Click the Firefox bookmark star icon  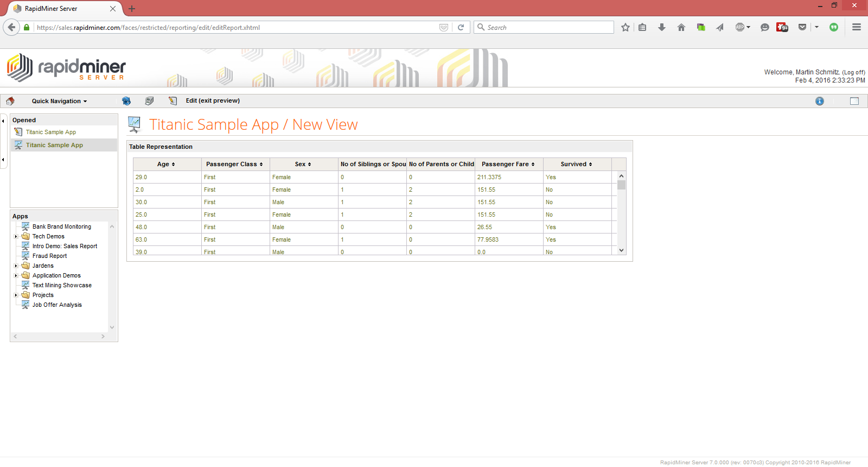coord(625,27)
